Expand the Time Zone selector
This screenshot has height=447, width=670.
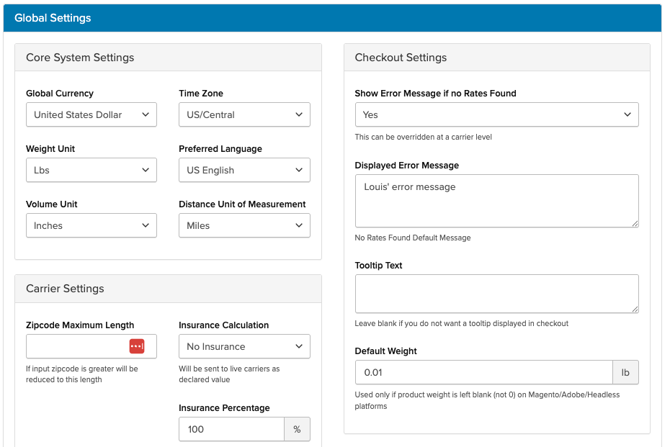click(244, 115)
